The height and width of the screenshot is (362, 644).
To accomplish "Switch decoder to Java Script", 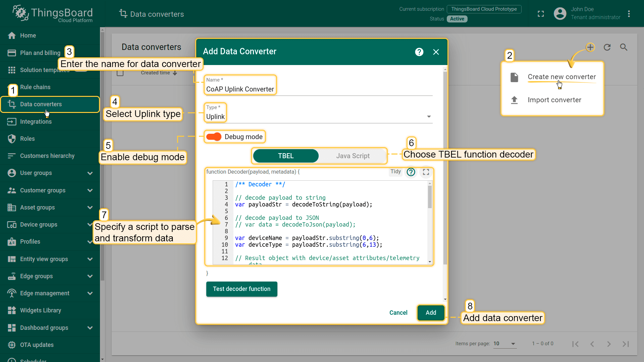I will point(353,156).
